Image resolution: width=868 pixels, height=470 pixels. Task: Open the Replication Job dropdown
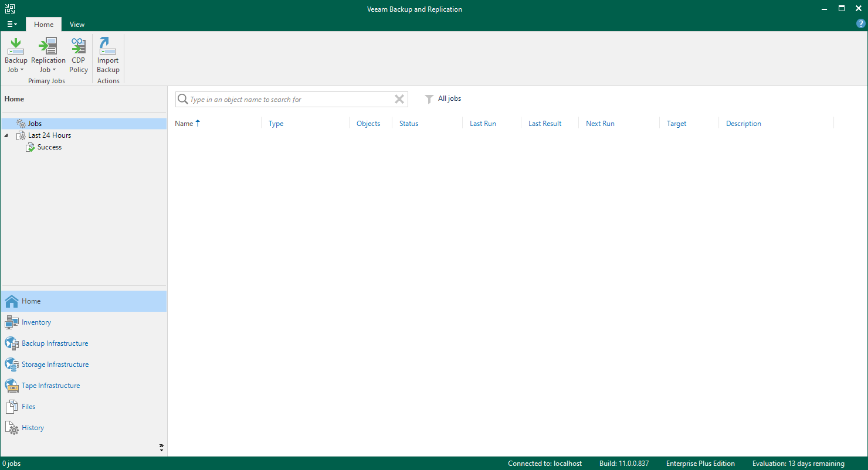pyautogui.click(x=48, y=56)
